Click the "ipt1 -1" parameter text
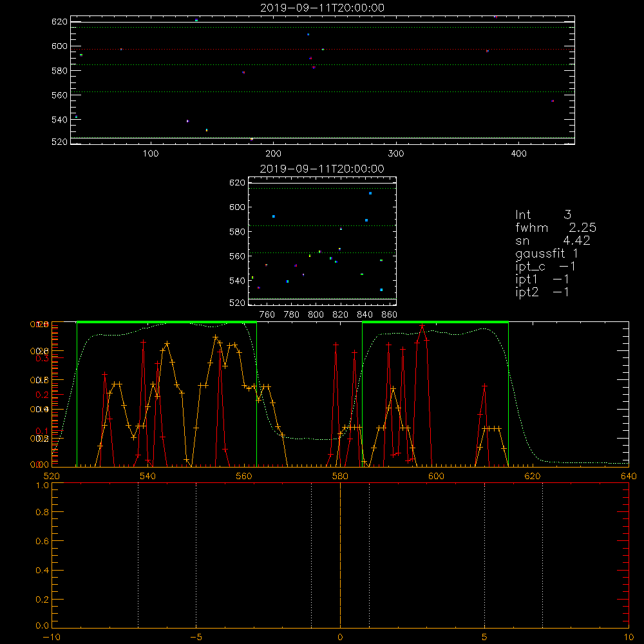Viewport: 644px width, 644px height. (x=542, y=279)
